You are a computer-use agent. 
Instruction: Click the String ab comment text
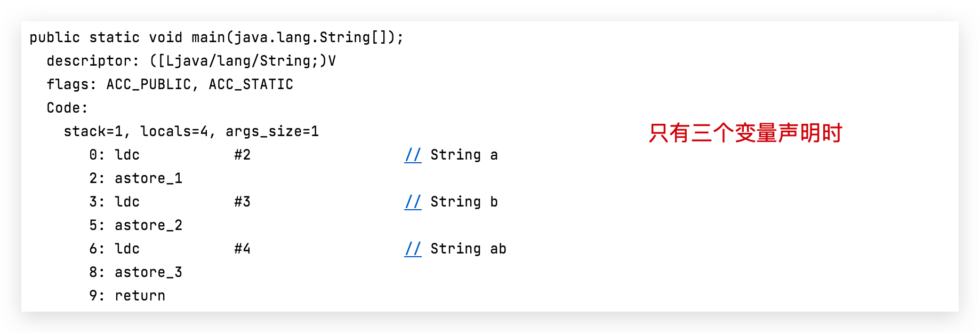coord(468,249)
